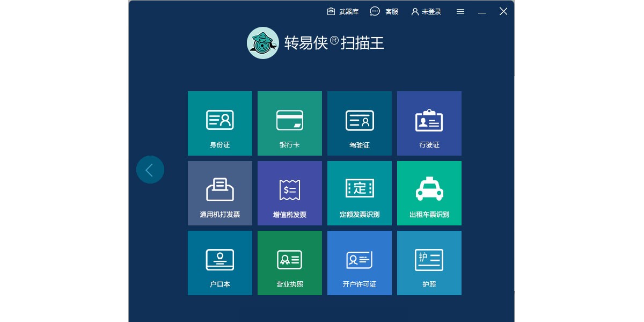The width and height of the screenshot is (644, 322).
Task: Open 开户许可证 account permit recognition
Action: coord(359,263)
